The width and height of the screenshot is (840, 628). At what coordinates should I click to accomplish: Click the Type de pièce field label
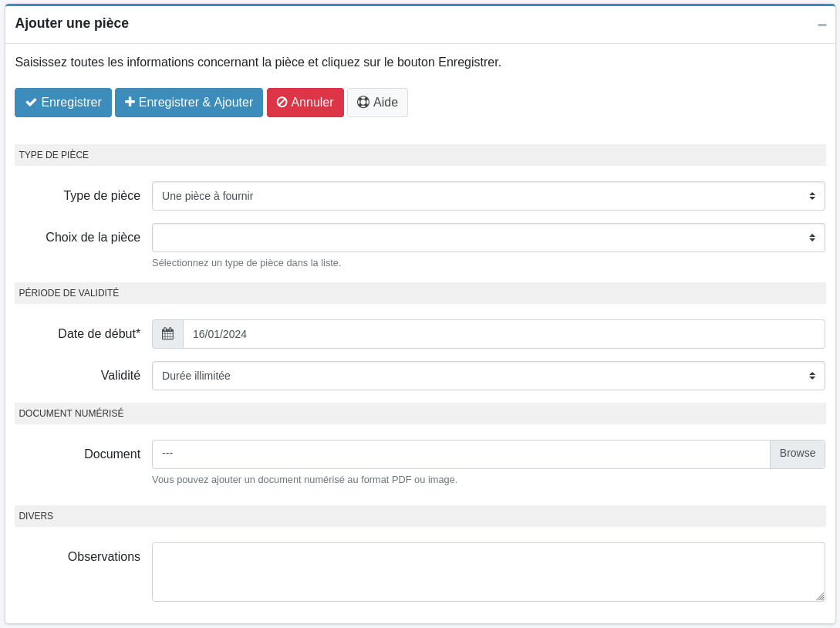[x=102, y=196]
